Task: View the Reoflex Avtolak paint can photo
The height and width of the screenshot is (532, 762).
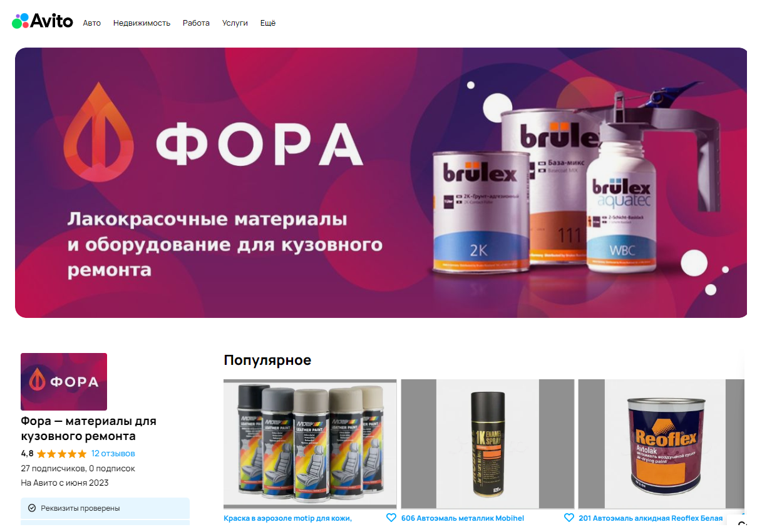Action: (x=661, y=444)
